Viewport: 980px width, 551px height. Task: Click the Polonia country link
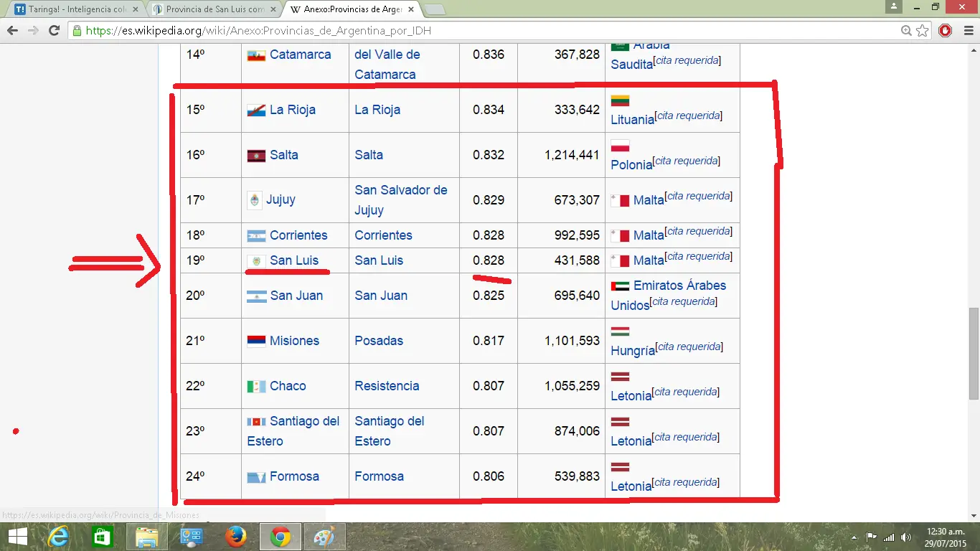click(632, 165)
